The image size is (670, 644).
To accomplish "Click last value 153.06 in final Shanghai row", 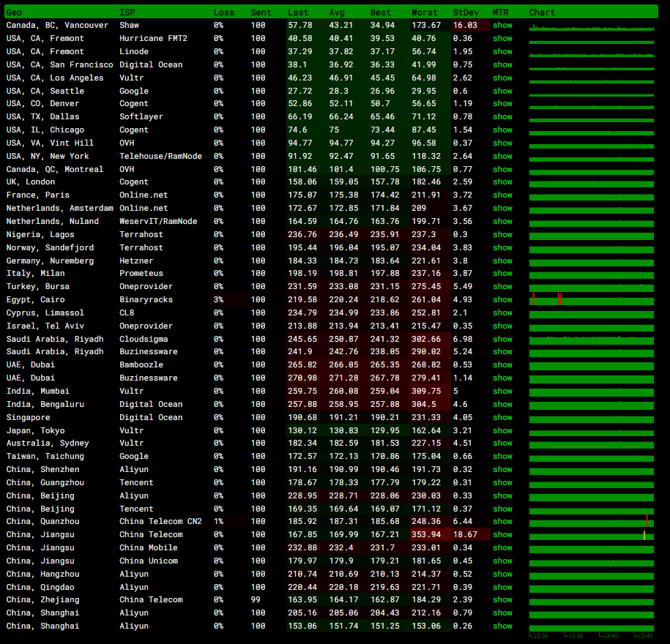I will (302, 626).
